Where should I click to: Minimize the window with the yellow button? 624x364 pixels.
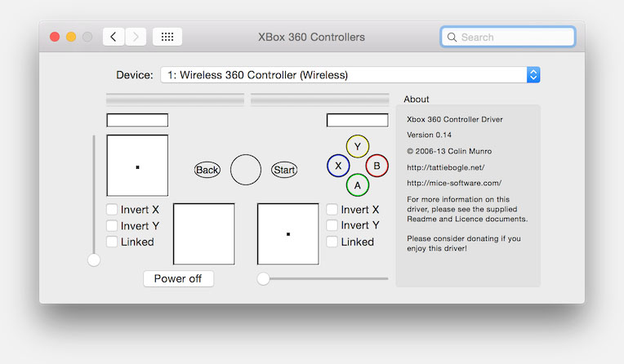(x=71, y=37)
